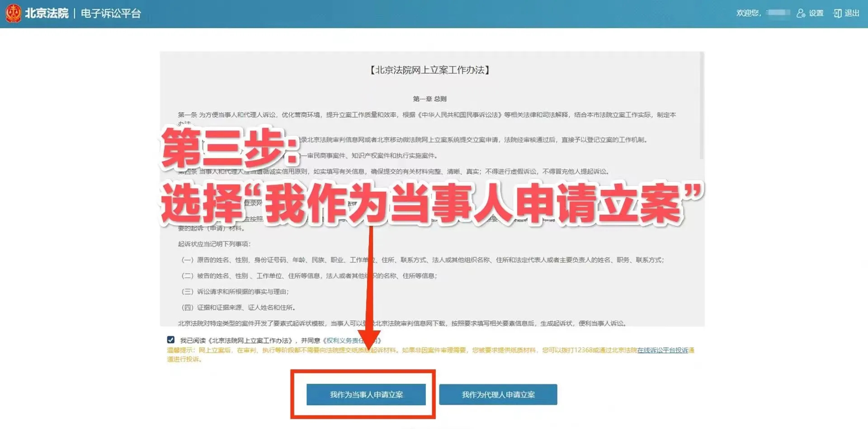Image resolution: width=868 pixels, height=429 pixels.
Task: Click the document panel scrollbar
Action: 702,105
